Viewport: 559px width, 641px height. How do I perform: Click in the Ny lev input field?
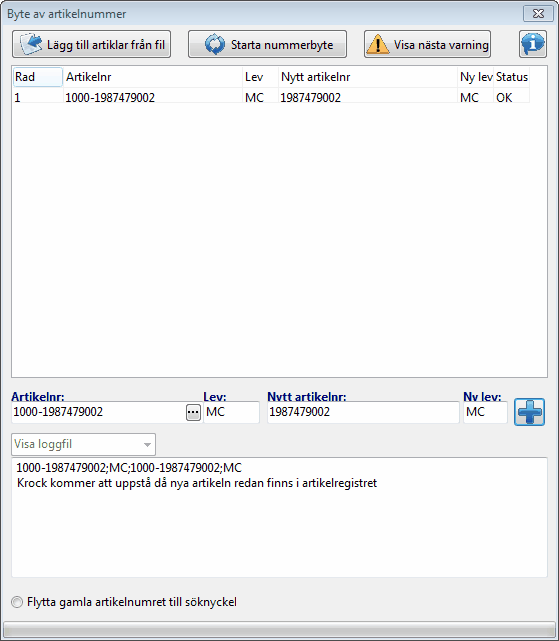click(x=485, y=412)
